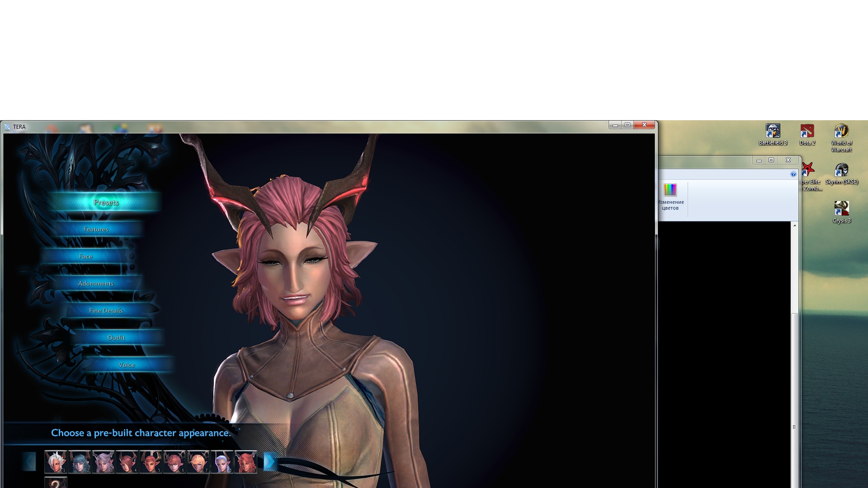Open the help icon in the Paint window

[x=793, y=174]
